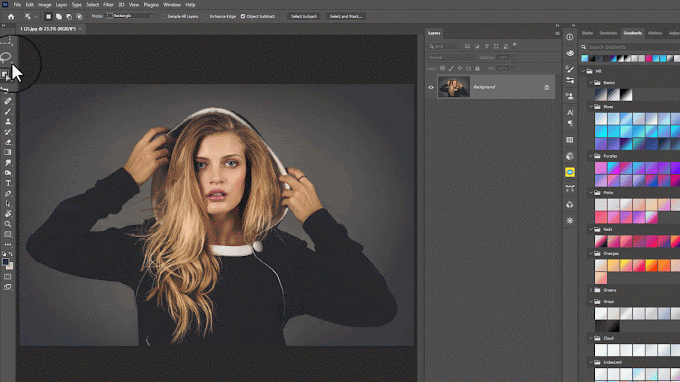Collapse the Pinks gradient group
Image resolution: width=680 pixels, height=382 pixels.
[591, 193]
